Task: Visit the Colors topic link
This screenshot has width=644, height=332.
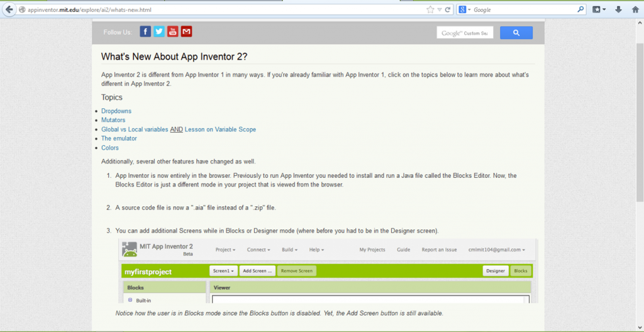Action: (110, 148)
